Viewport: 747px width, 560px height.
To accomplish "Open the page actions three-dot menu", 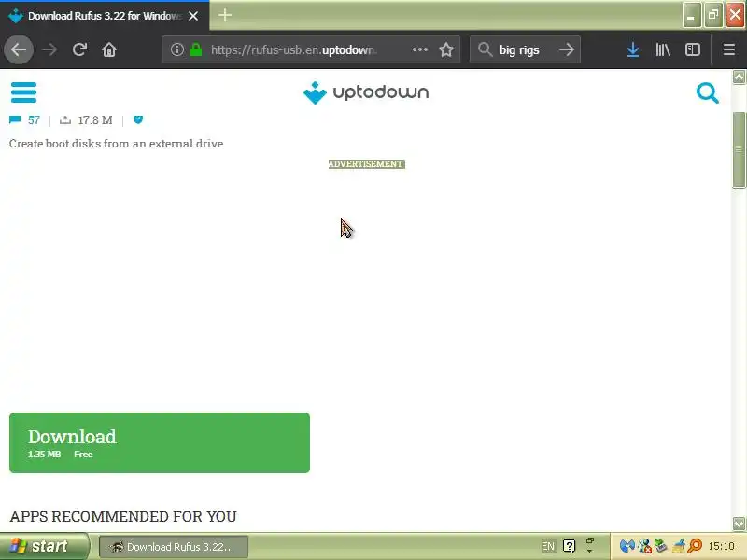I will (x=419, y=49).
